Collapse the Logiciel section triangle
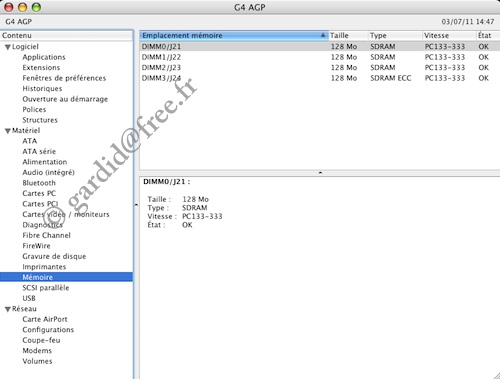The width and height of the screenshot is (500, 379). click(x=7, y=47)
